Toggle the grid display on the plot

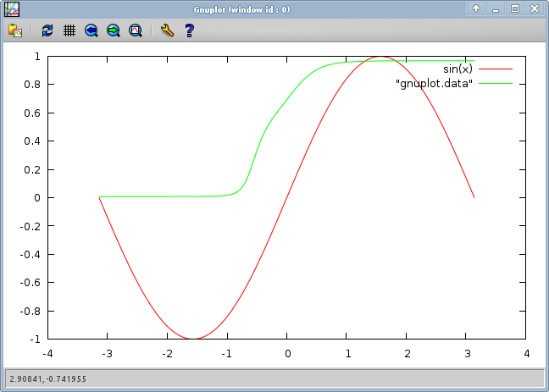[69, 30]
